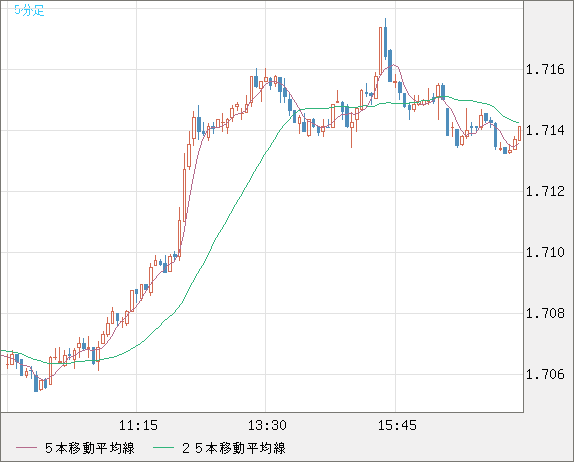Click the 25本移動平均線 legend label
The image size is (574, 462).
(234, 448)
